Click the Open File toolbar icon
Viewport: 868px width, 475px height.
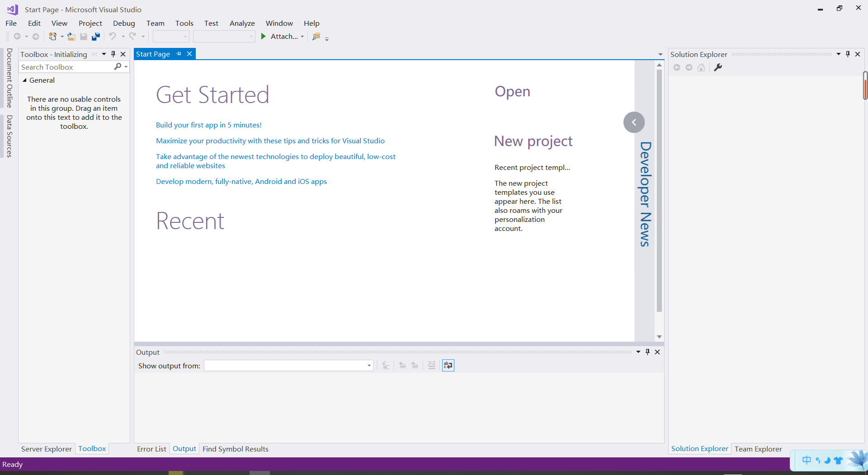tap(71, 37)
